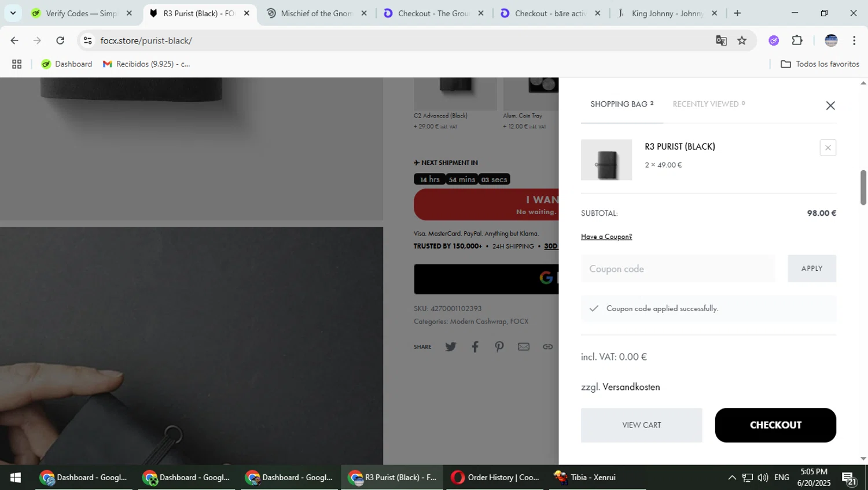Open the Dashboard bookmark
This screenshot has height=490, width=868.
(x=67, y=64)
